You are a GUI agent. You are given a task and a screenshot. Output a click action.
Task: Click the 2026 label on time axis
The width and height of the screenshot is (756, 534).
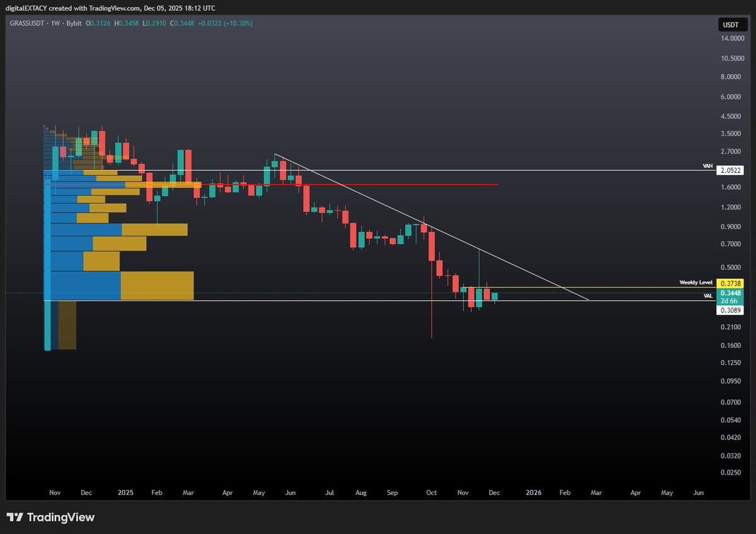point(534,492)
